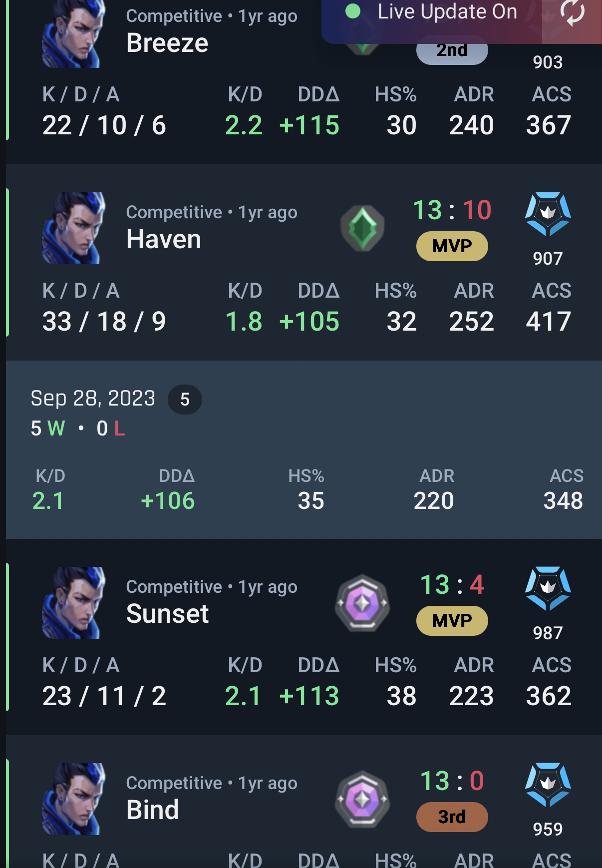Open the Breeze match agent portrait
Screen dimensions: 602x868
pyautogui.click(x=73, y=34)
